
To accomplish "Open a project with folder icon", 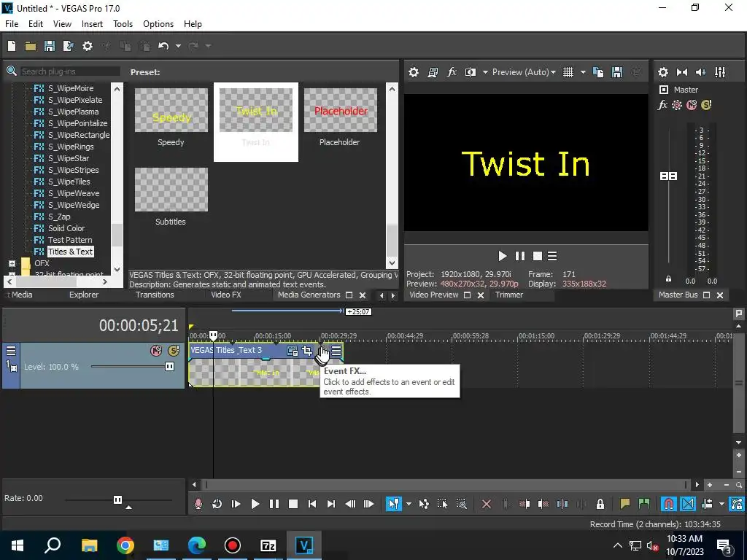I will (31, 46).
